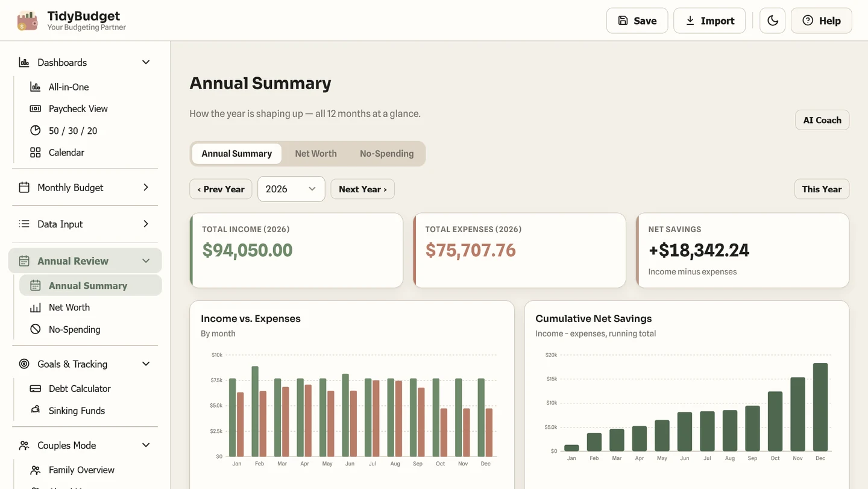Open the Help button
868x489 pixels.
(821, 21)
